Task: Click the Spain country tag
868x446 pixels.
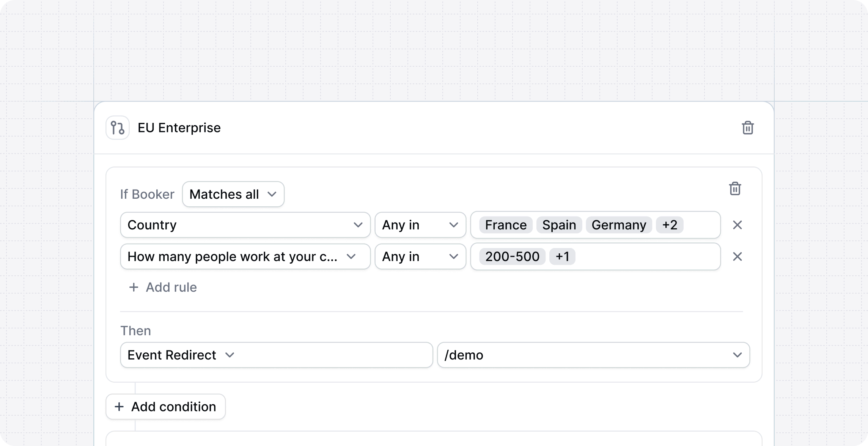Action: [559, 225]
